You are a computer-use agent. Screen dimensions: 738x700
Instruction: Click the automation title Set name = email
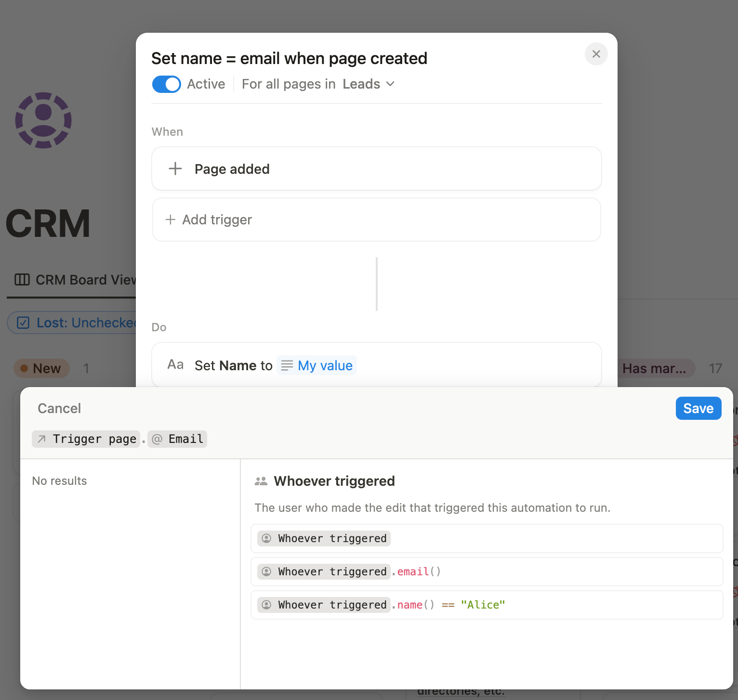[289, 58]
